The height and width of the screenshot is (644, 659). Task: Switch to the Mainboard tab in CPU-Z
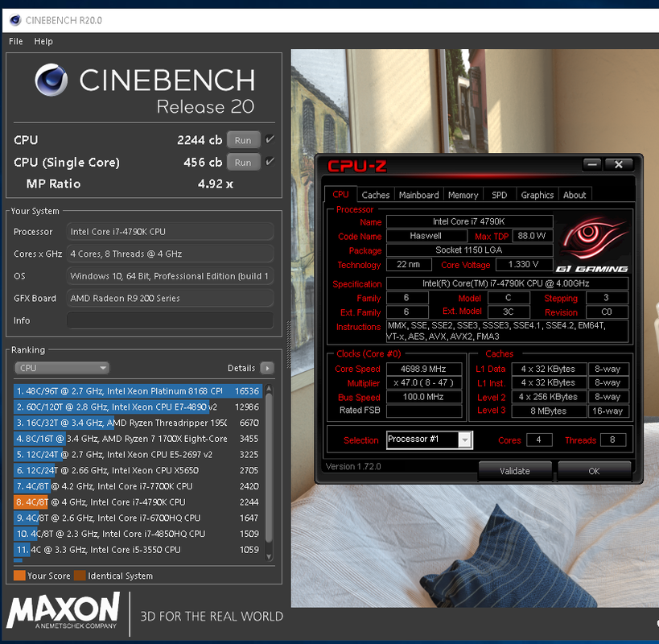(418, 195)
